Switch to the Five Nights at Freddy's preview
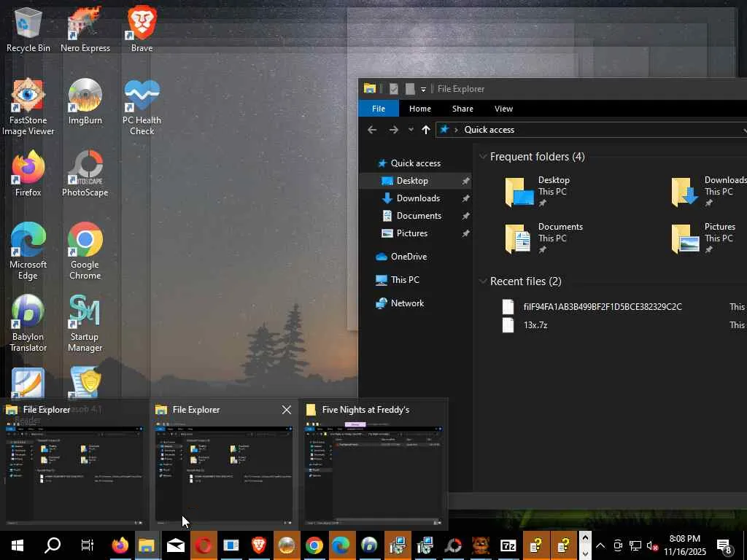 pos(373,464)
